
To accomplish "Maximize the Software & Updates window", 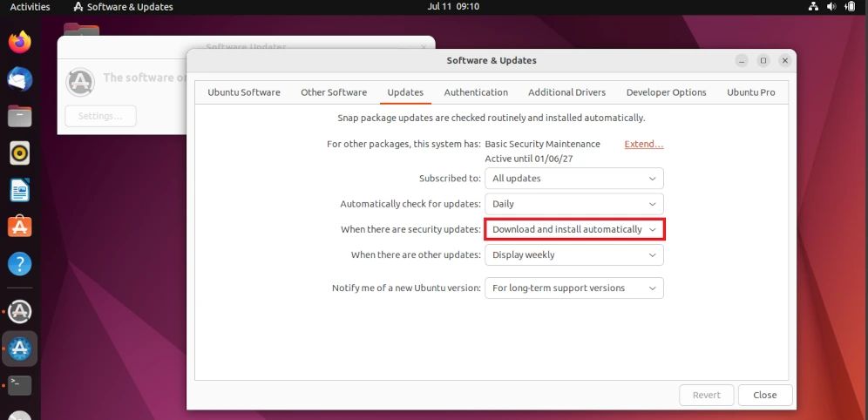I will [x=763, y=61].
